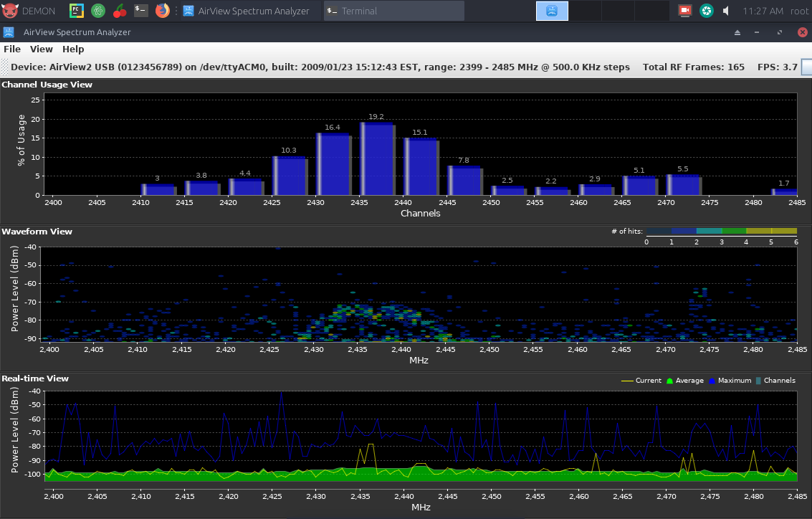This screenshot has width=812, height=519.
Task: Launch the Atom editor from the panel
Action: pyautogui.click(x=98, y=10)
